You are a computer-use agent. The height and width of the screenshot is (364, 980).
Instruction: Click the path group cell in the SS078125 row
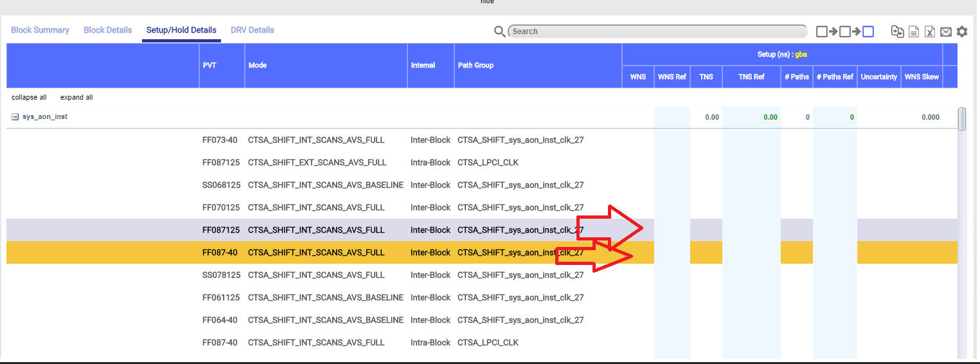pyautogui.click(x=521, y=275)
